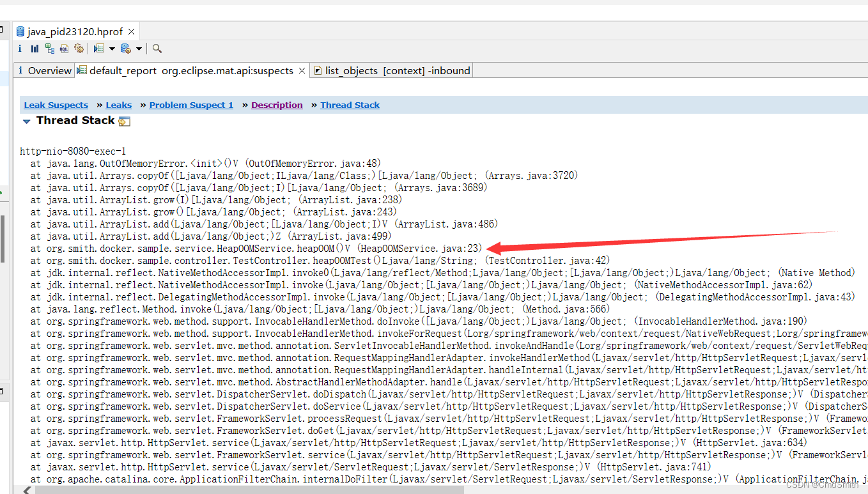Image resolution: width=868 pixels, height=494 pixels.
Task: Click the icon beside Thread Stack heading
Action: tap(124, 121)
